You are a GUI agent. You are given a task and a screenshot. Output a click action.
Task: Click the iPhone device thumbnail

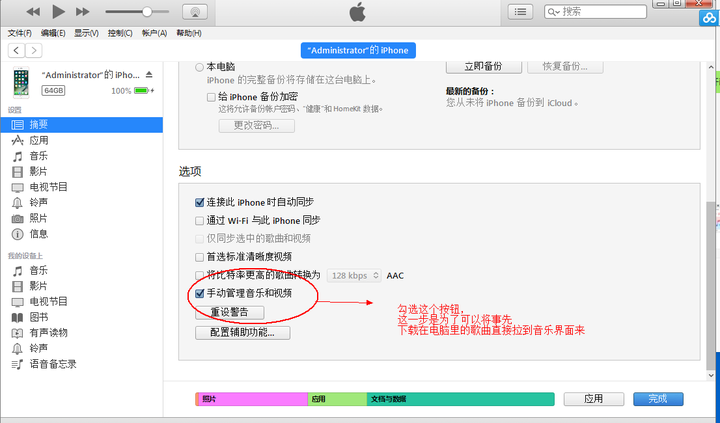click(x=21, y=83)
